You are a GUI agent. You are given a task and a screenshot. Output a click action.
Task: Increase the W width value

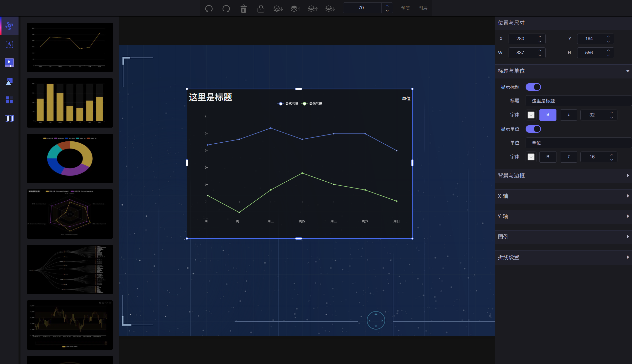click(x=540, y=50)
